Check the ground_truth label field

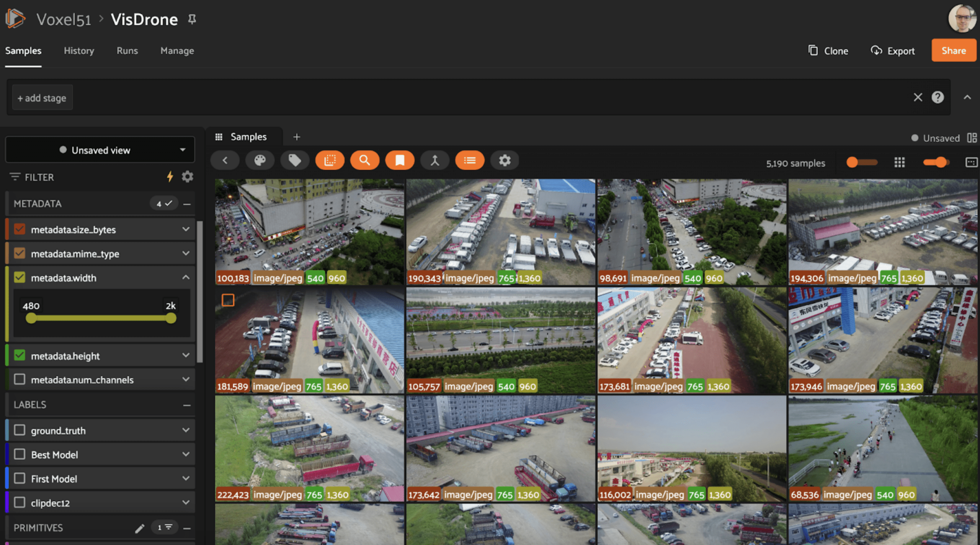pos(19,430)
